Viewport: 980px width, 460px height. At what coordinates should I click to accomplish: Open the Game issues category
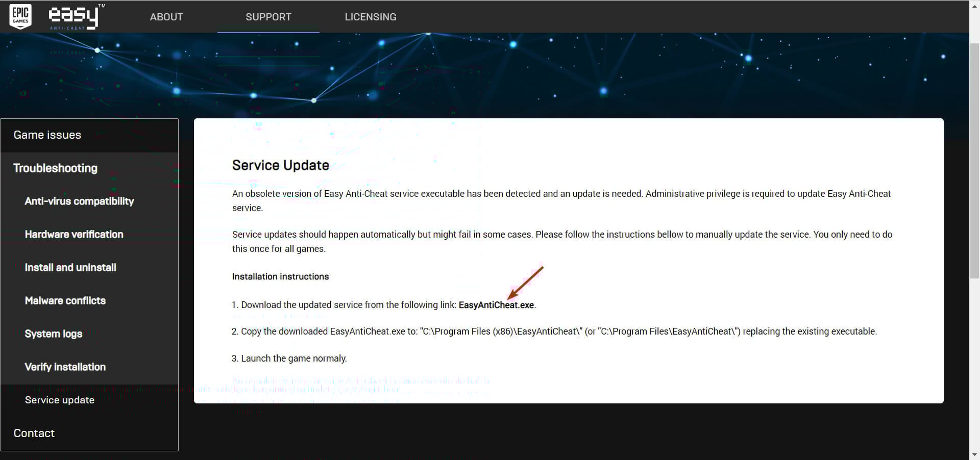coord(47,135)
